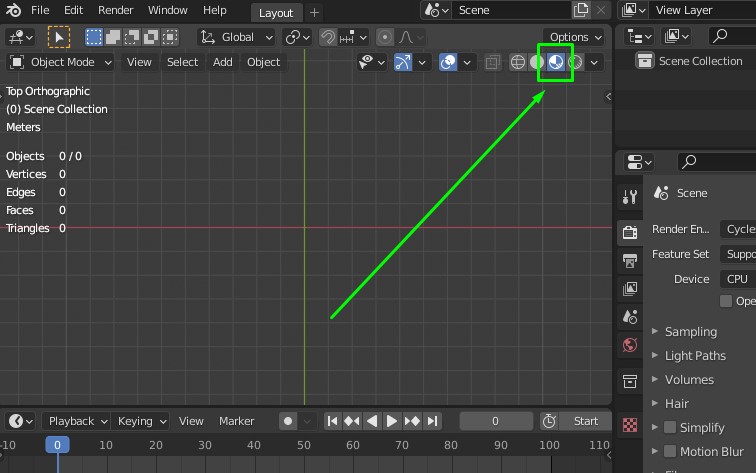Open proportional falloff curve selector
The height and width of the screenshot is (473, 756).
pos(411,37)
